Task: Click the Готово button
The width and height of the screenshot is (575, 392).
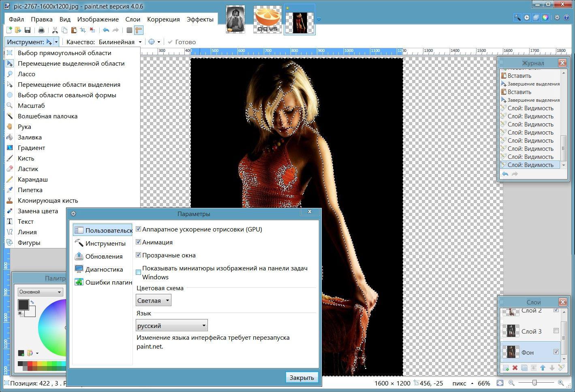Action: (182, 42)
